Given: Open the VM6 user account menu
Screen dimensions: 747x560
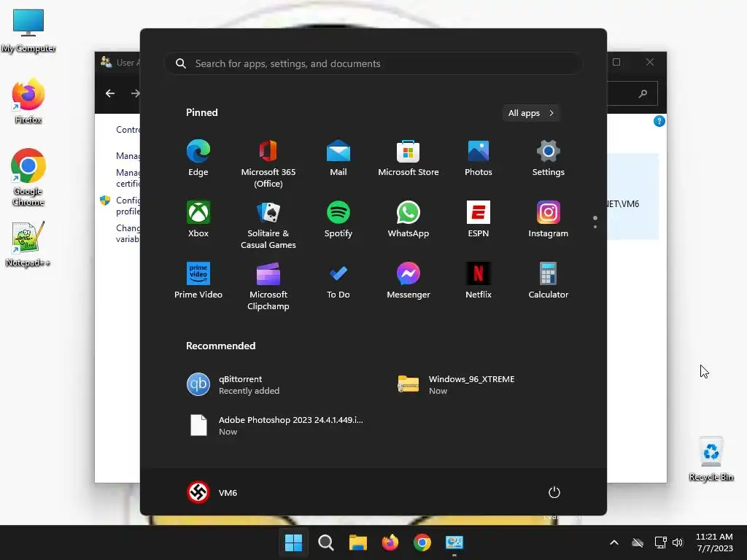Looking at the screenshot, I should tap(212, 492).
